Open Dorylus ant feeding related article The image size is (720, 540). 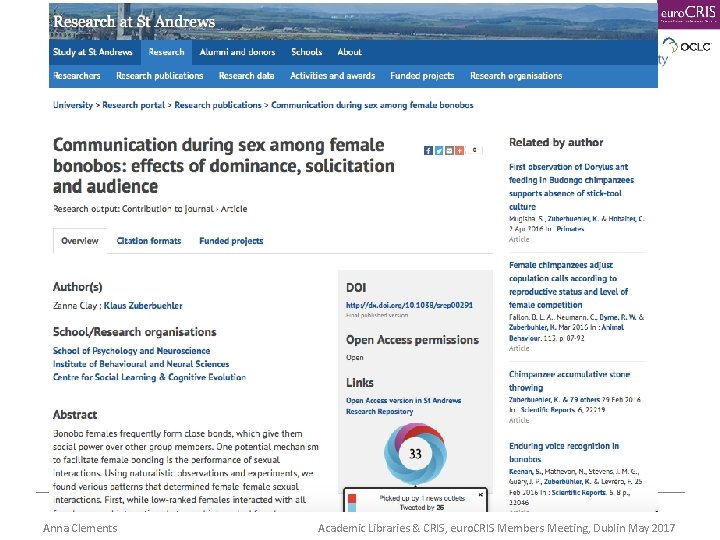point(571,186)
